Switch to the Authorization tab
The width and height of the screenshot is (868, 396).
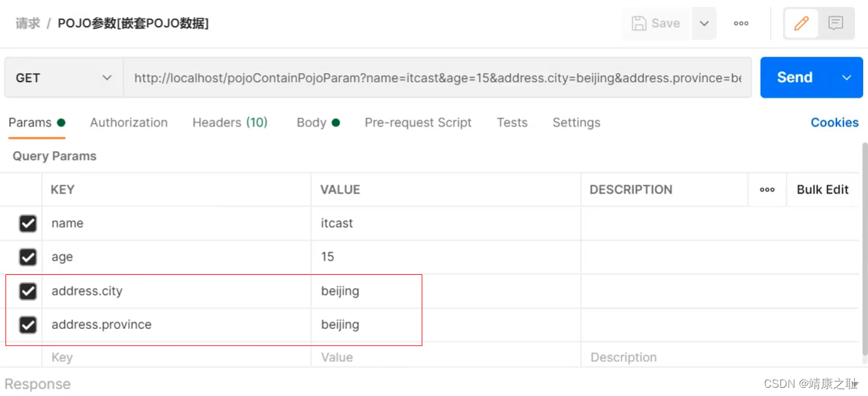pyautogui.click(x=129, y=122)
